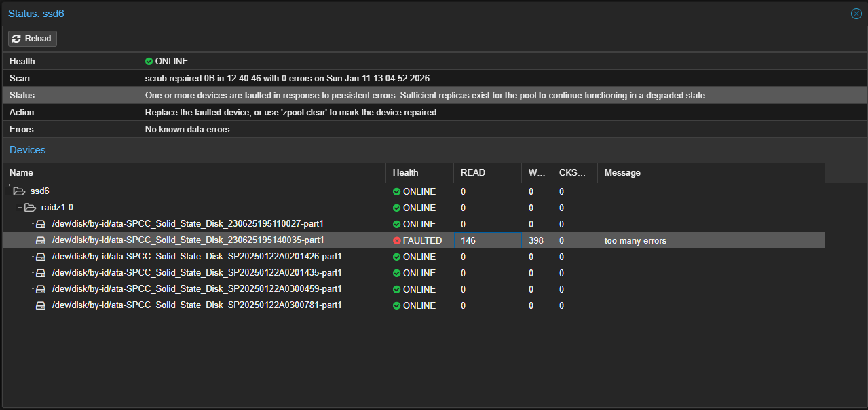Collapse the ssd6 pool tree node

[x=8, y=191]
